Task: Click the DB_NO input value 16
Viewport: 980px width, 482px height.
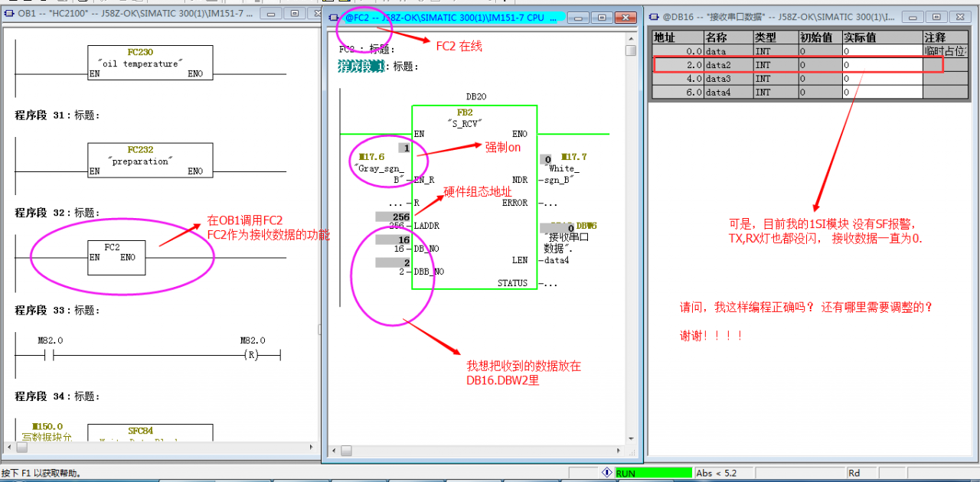Action: pos(399,249)
